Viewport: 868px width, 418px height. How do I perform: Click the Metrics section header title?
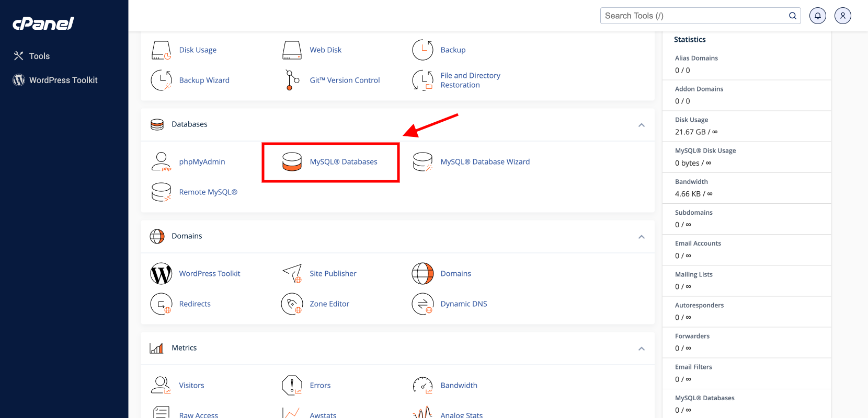point(184,348)
